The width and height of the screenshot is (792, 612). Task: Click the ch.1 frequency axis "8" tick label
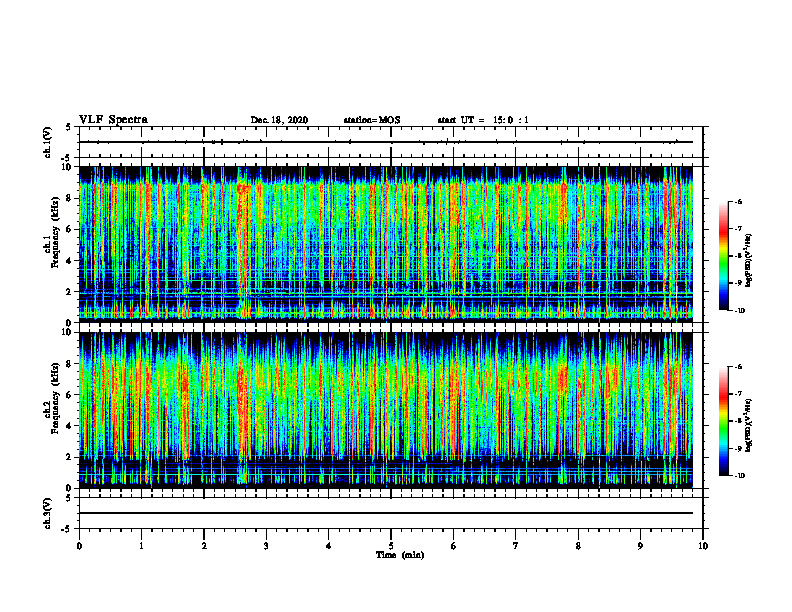click(x=70, y=198)
